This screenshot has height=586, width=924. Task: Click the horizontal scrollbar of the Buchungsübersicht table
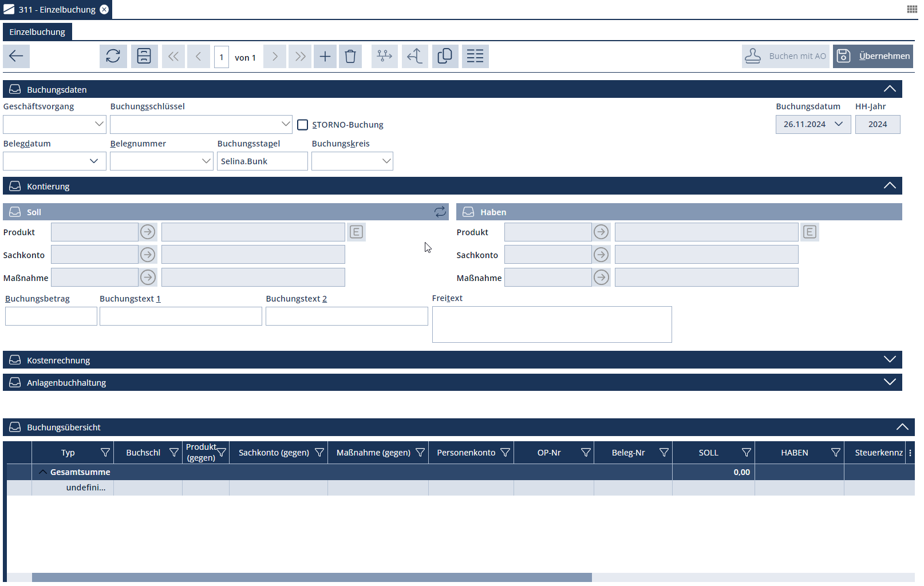tap(311, 577)
